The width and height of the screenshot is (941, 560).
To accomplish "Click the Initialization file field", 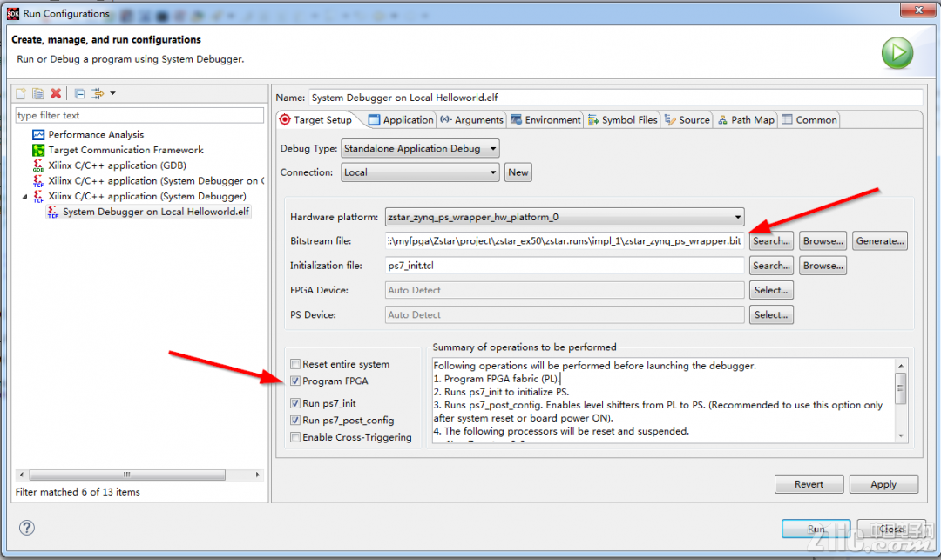I will coord(565,266).
